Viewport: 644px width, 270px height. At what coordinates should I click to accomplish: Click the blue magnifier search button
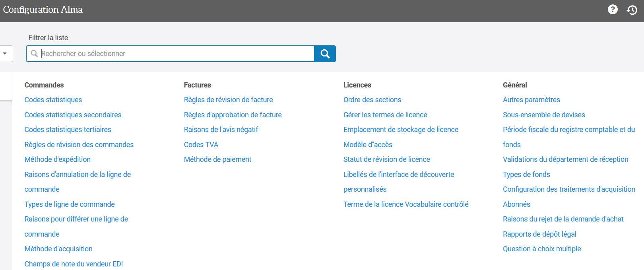tap(325, 54)
